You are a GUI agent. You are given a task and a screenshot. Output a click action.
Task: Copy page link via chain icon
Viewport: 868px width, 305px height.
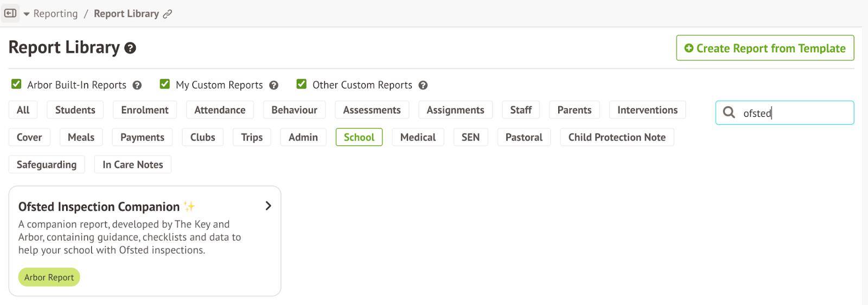(168, 14)
